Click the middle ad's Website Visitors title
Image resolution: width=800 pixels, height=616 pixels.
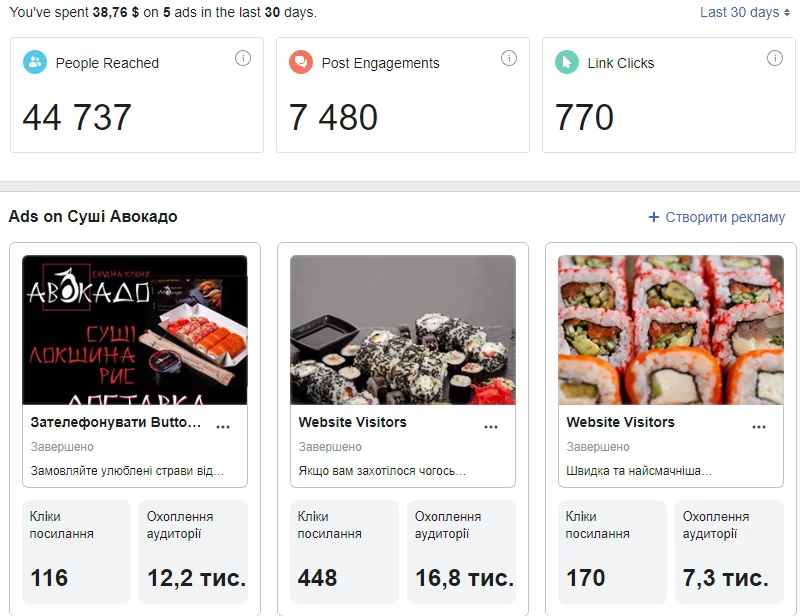coord(353,422)
